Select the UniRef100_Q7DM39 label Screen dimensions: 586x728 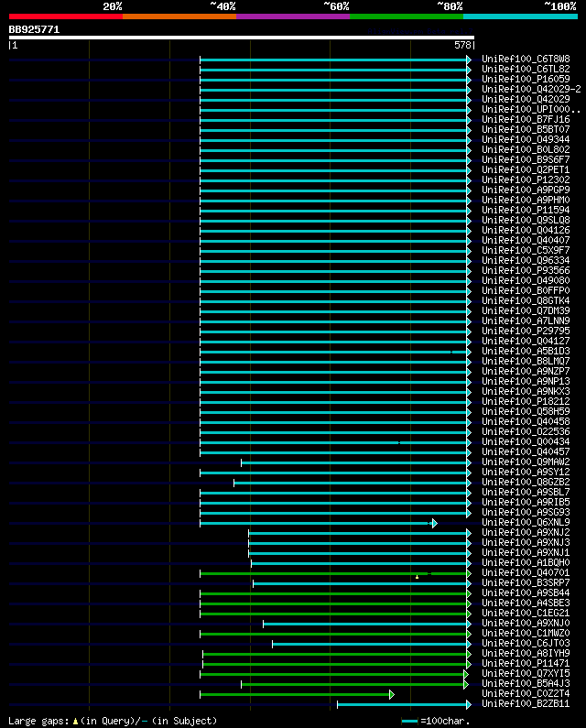tap(526, 310)
